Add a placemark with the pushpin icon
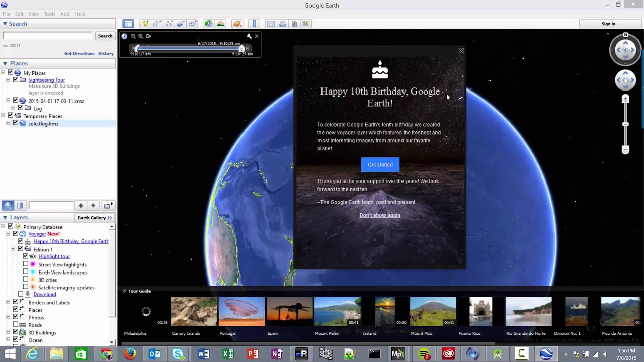644x362 pixels. point(145,24)
